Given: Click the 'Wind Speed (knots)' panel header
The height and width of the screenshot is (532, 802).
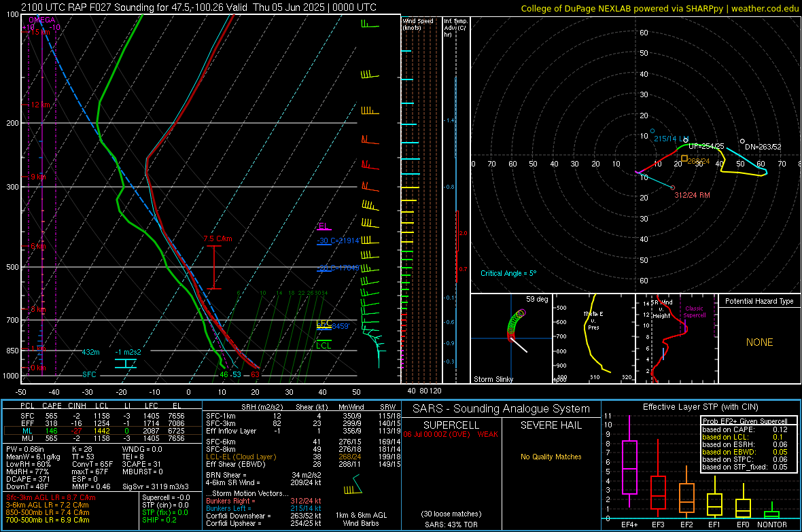Looking at the screenshot, I should pos(418,24).
